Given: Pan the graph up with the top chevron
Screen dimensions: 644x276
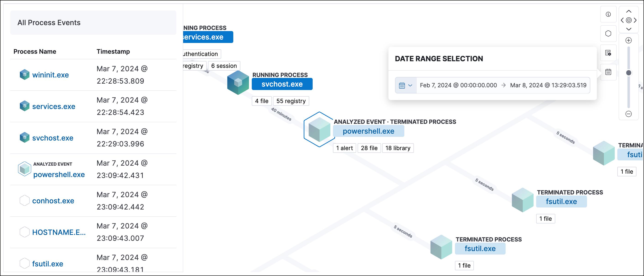Looking at the screenshot, I should 629,11.
